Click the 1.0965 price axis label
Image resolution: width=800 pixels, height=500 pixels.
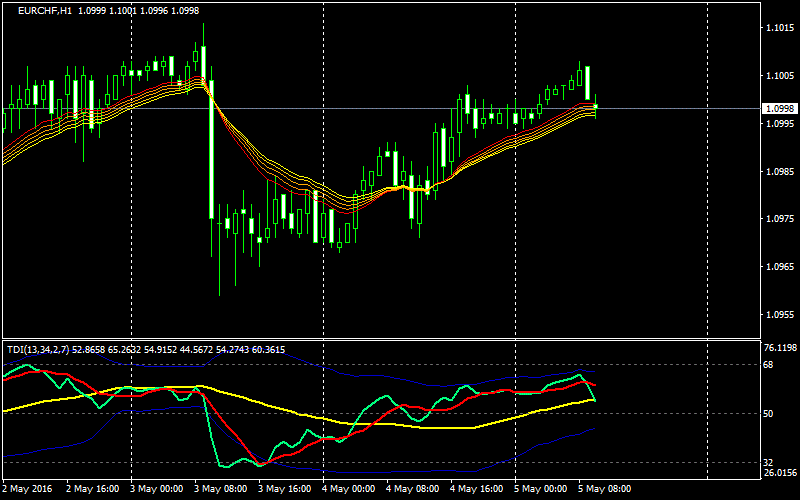pyautogui.click(x=780, y=267)
